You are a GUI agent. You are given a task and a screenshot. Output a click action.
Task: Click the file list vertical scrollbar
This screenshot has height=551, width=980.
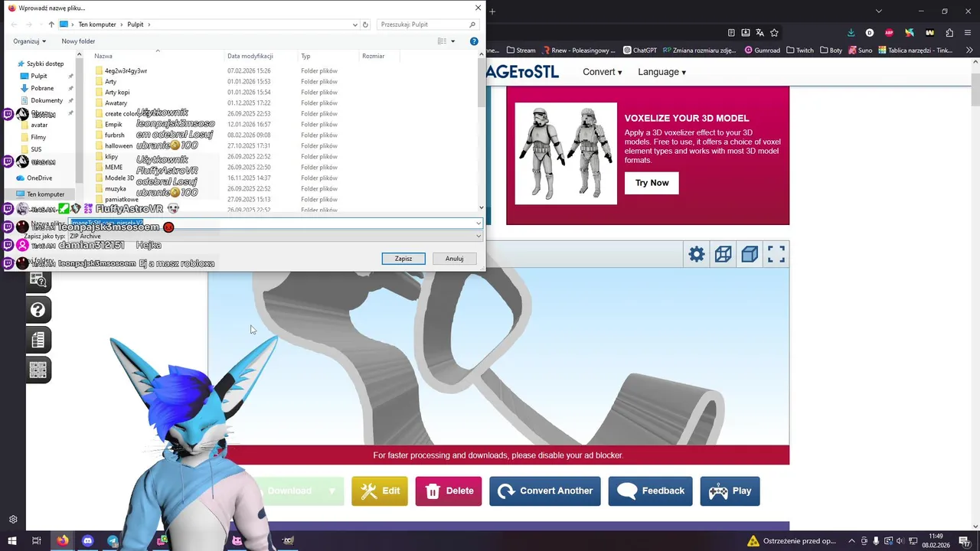[482, 130]
